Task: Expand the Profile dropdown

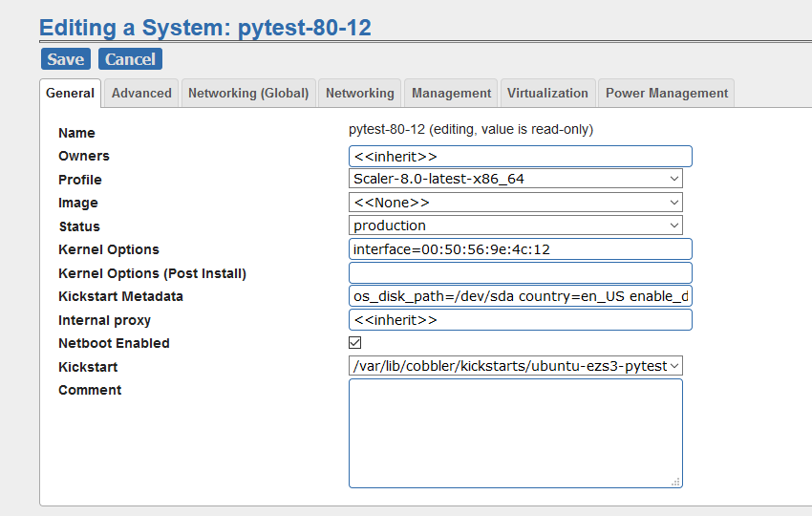Action: tap(516, 179)
